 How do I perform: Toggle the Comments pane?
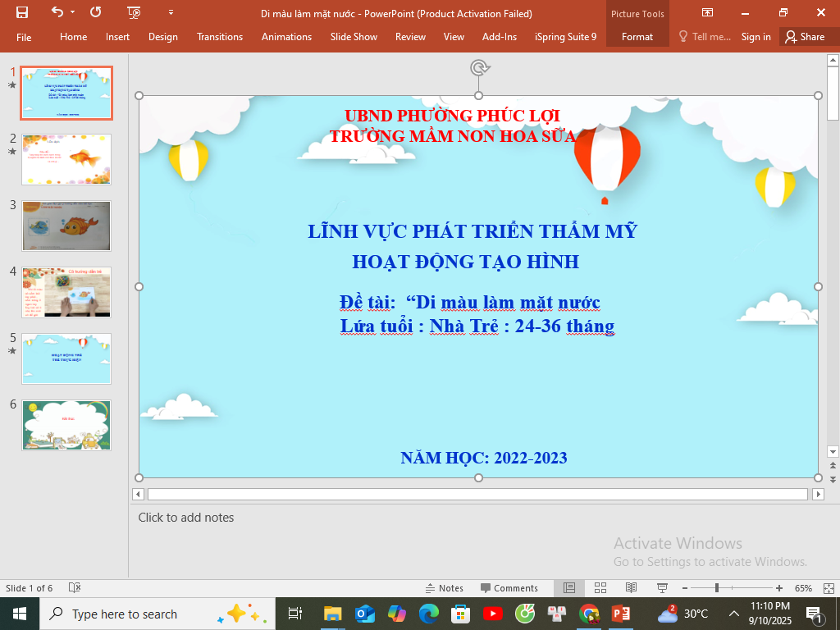(509, 588)
